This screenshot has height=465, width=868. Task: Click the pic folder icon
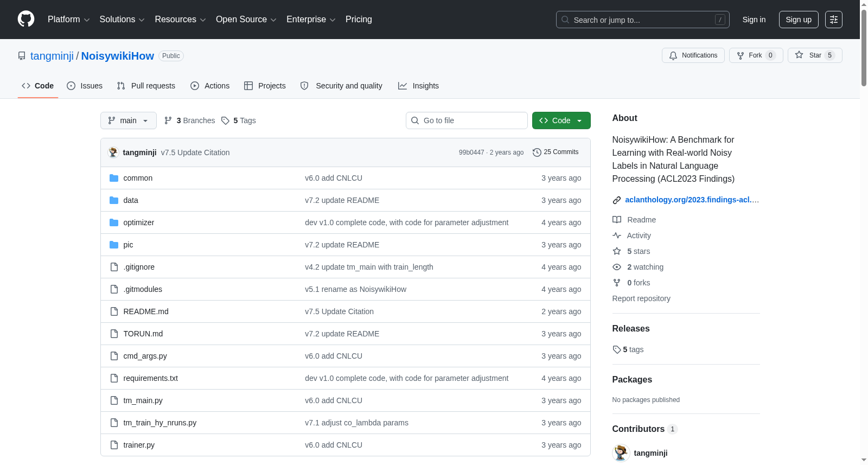[x=114, y=245]
